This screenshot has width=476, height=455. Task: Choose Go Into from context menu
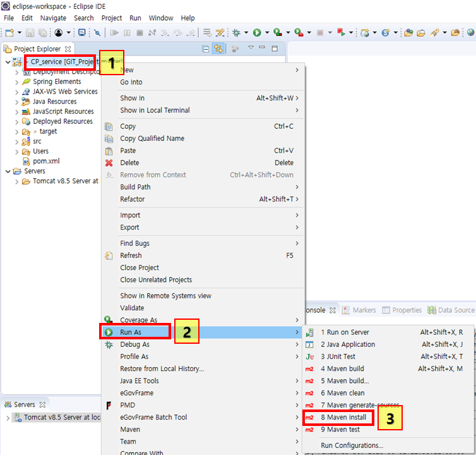tap(203, 82)
